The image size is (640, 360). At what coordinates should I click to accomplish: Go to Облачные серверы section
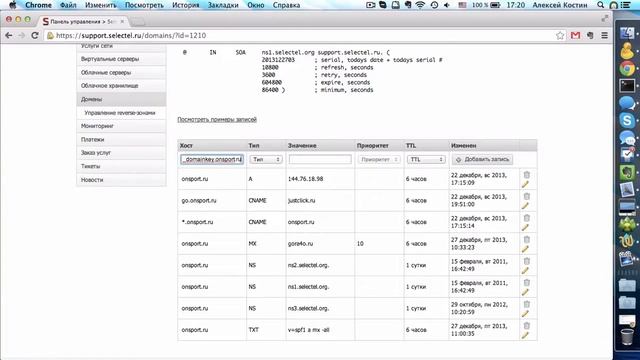point(121,72)
